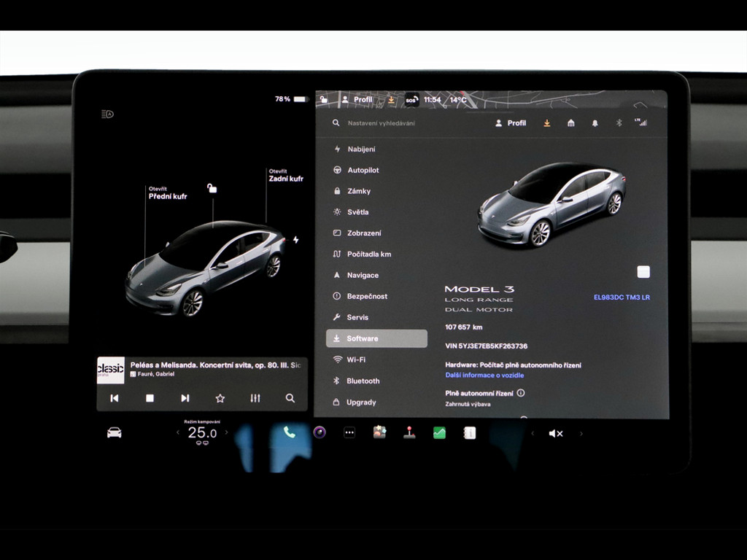Tap the orange download icon in settings header
The image size is (747, 560).
coord(547,122)
